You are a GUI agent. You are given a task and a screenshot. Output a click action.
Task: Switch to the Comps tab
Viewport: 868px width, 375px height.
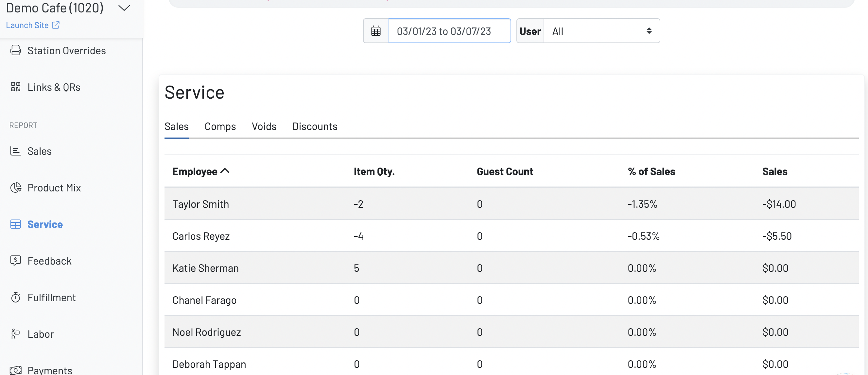pos(220,126)
